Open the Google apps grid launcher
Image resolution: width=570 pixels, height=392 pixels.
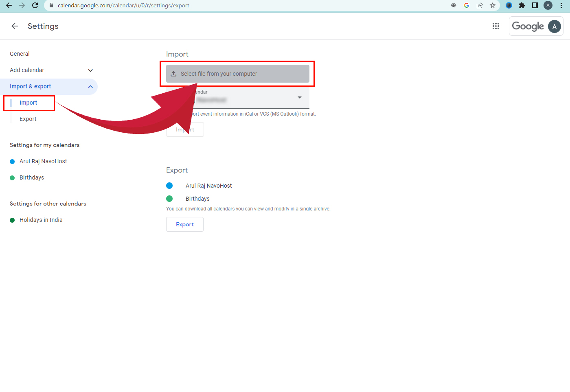[x=496, y=26]
